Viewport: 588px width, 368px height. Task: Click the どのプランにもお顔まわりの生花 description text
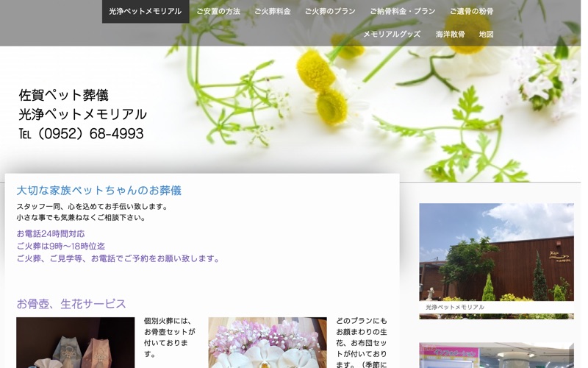[x=362, y=342]
